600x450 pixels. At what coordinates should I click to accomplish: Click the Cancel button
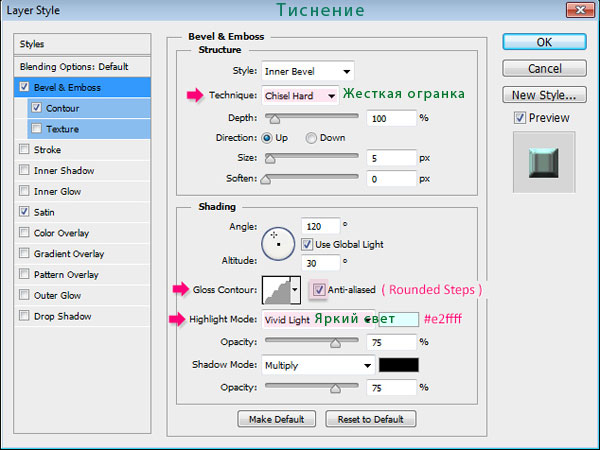pyautogui.click(x=544, y=68)
